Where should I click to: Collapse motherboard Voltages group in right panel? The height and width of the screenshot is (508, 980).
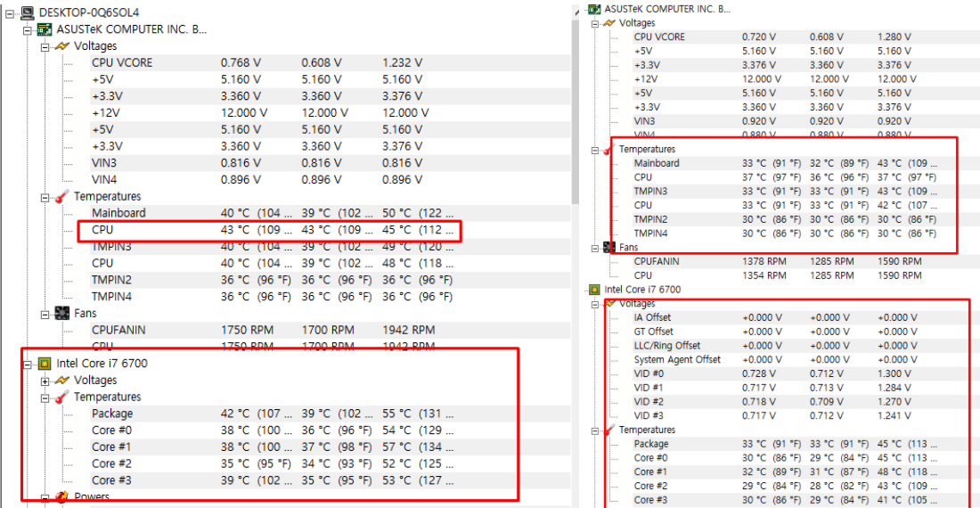pyautogui.click(x=595, y=24)
